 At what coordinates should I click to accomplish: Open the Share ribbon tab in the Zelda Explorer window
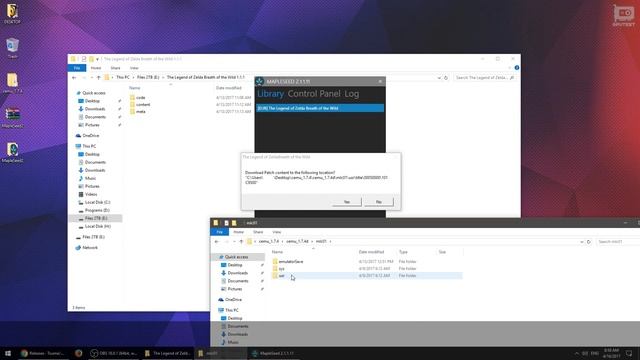(116, 68)
